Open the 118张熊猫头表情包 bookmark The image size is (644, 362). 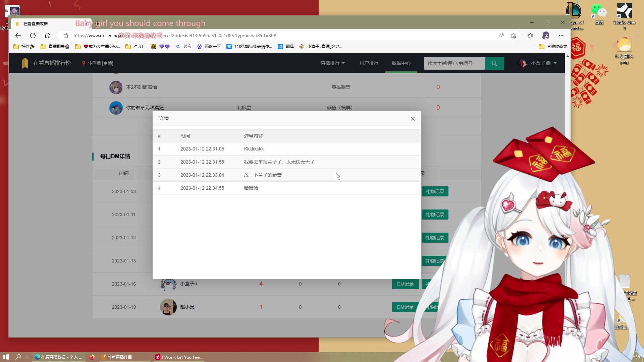click(x=250, y=47)
